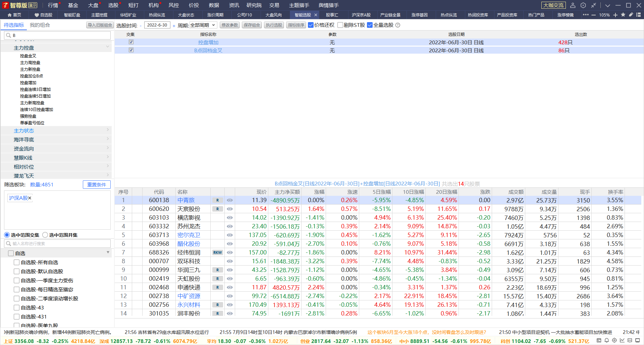Click the calendar icon in status bar
644x345 pixels.
(599, 340)
